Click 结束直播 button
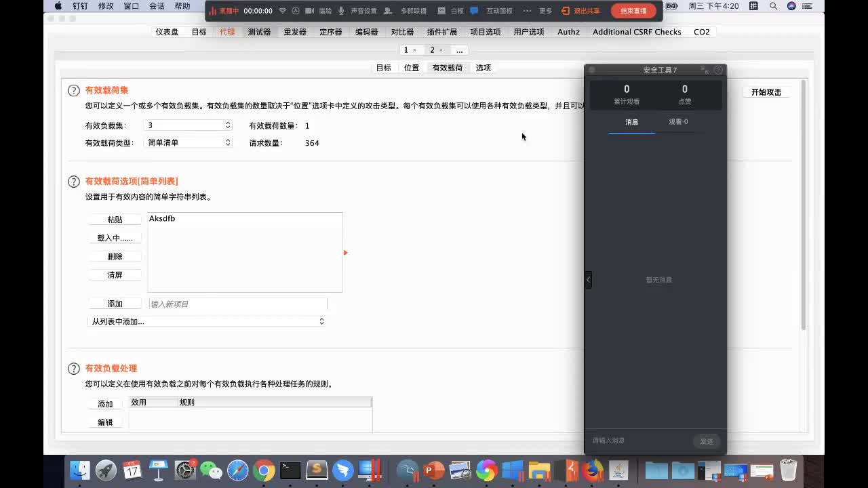 click(633, 11)
